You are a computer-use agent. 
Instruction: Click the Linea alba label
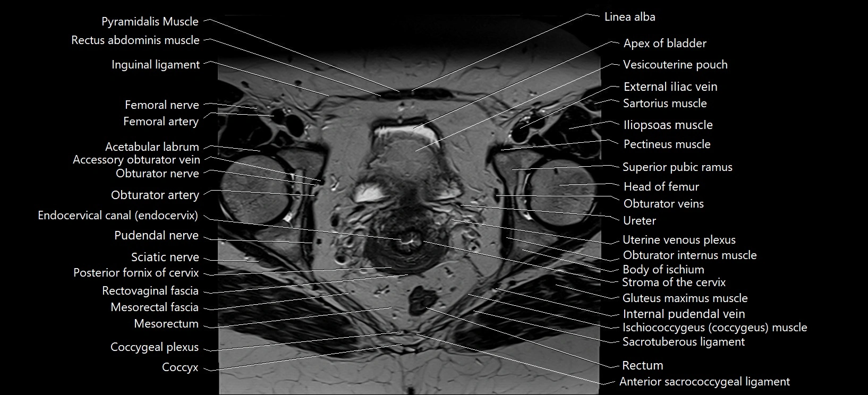click(x=630, y=17)
